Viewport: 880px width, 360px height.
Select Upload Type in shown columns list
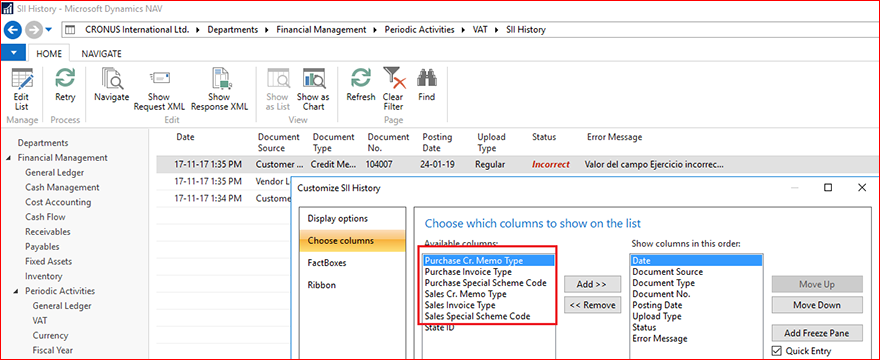click(696, 316)
